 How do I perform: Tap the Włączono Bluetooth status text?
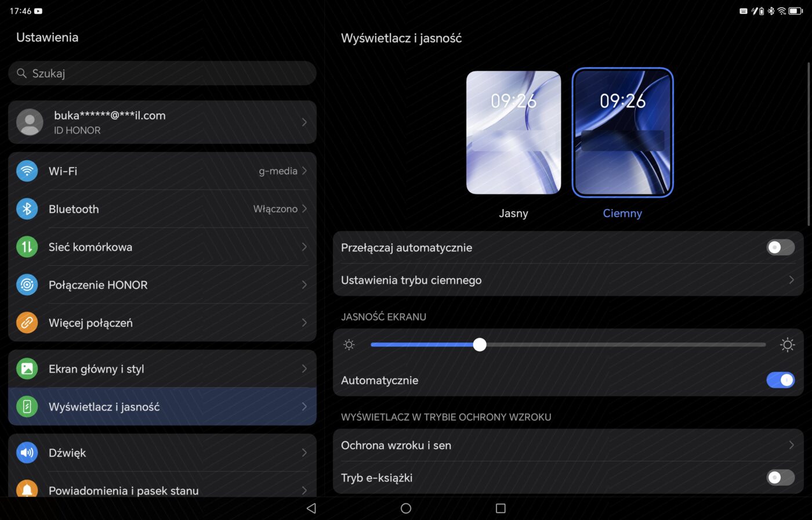tap(275, 209)
